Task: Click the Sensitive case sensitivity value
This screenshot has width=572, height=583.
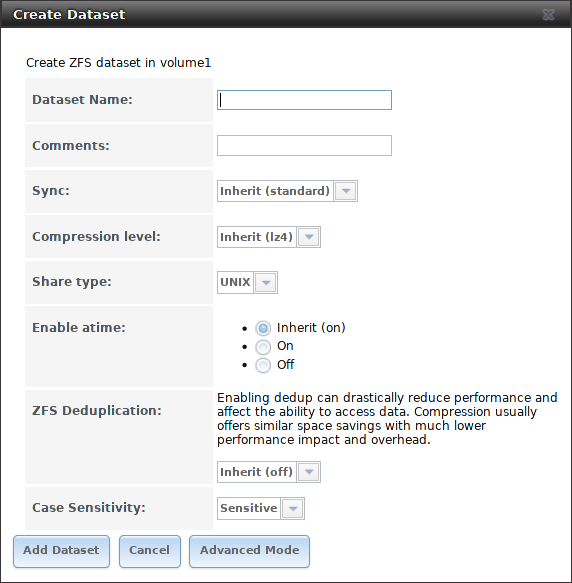Action: pos(249,508)
